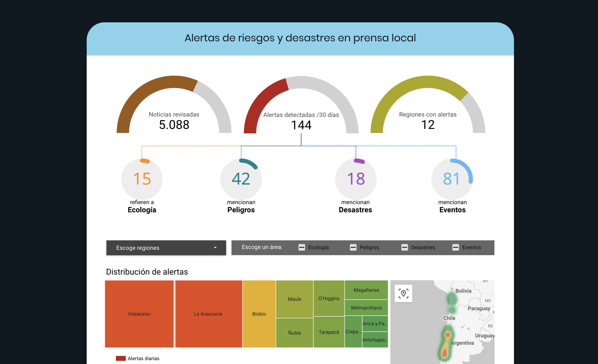Click the Maule treemap cell
The height and width of the screenshot is (364, 598).
coord(295,299)
